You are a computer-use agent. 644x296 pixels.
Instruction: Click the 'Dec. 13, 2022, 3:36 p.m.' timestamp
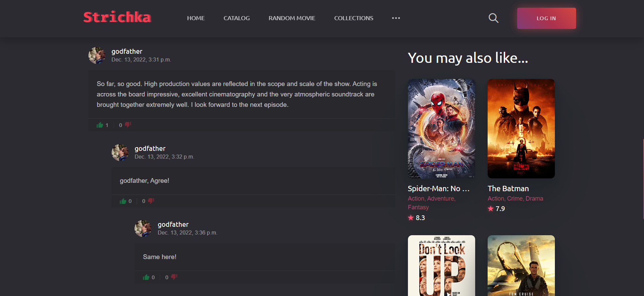(x=188, y=233)
